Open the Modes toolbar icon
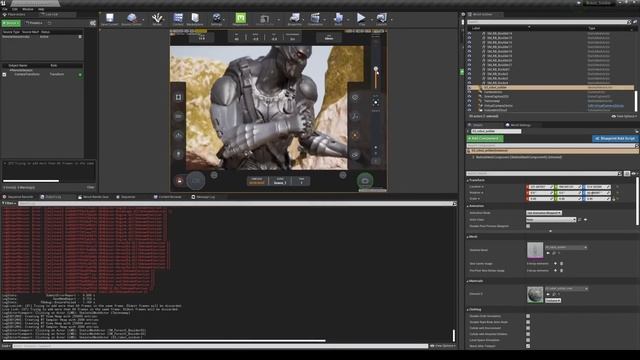Image resolution: width=640 pixels, height=360 pixels. point(157,19)
